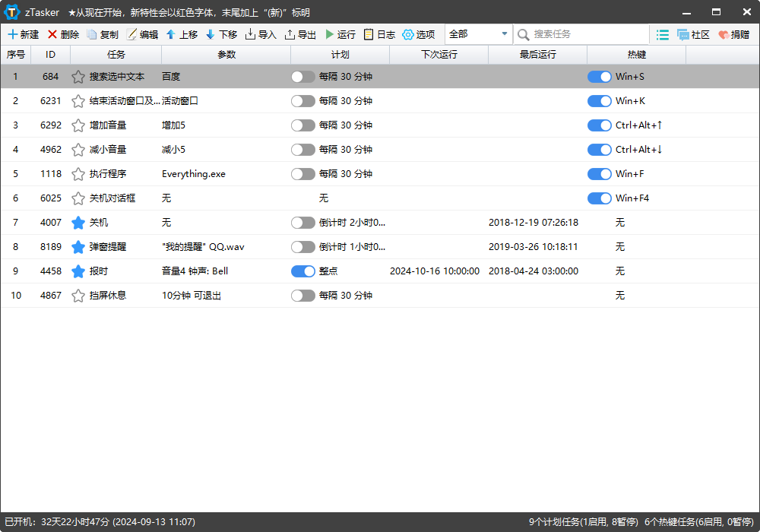Sort tasks by the ID column header
This screenshot has height=532, width=760.
click(50, 54)
